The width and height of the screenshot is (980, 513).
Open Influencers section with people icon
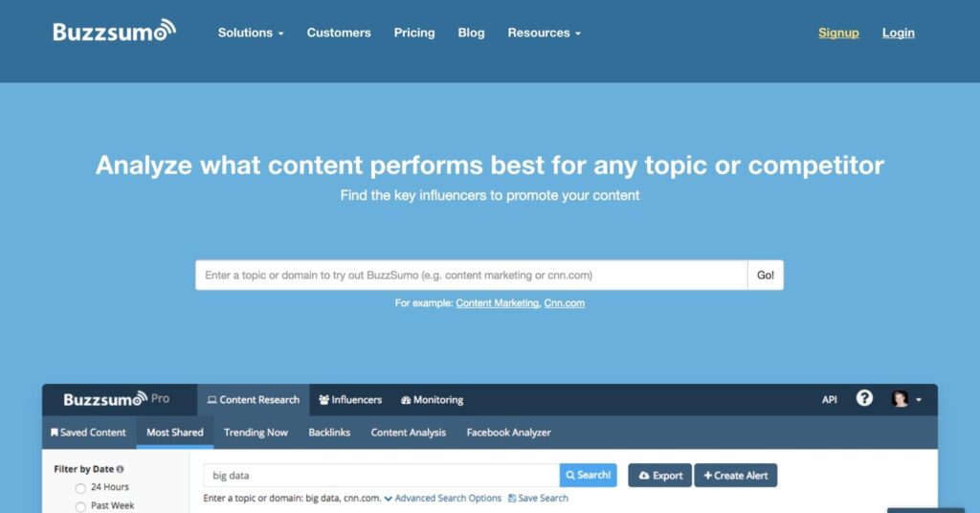[350, 400]
